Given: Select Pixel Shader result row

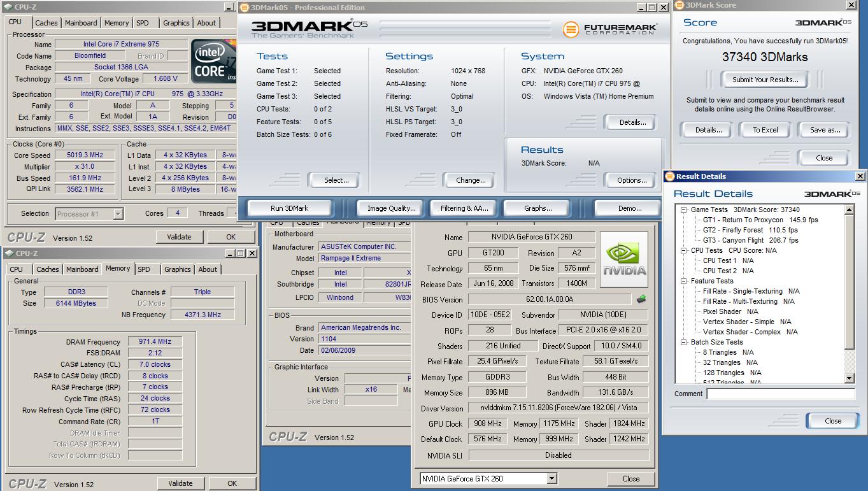Looking at the screenshot, I should (730, 311).
